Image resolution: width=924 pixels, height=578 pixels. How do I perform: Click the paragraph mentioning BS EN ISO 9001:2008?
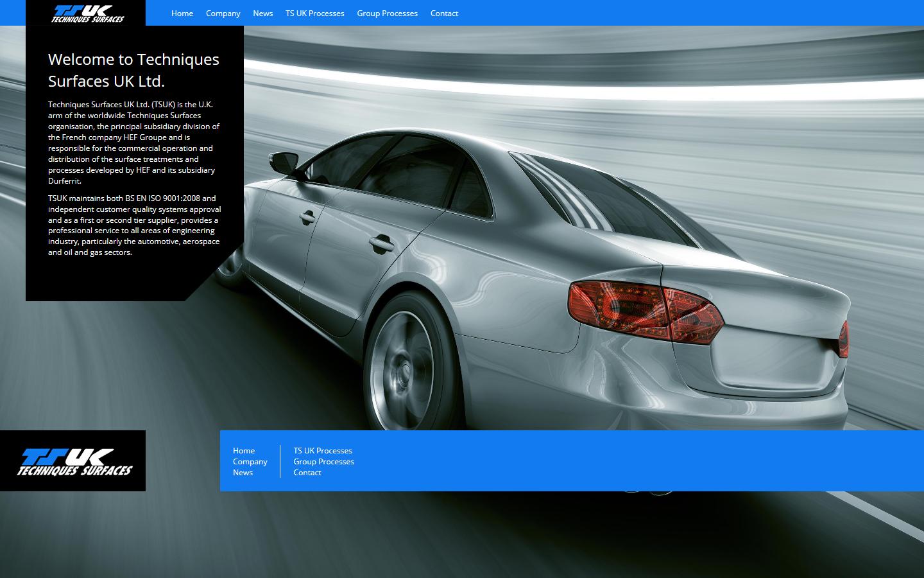[x=133, y=225]
